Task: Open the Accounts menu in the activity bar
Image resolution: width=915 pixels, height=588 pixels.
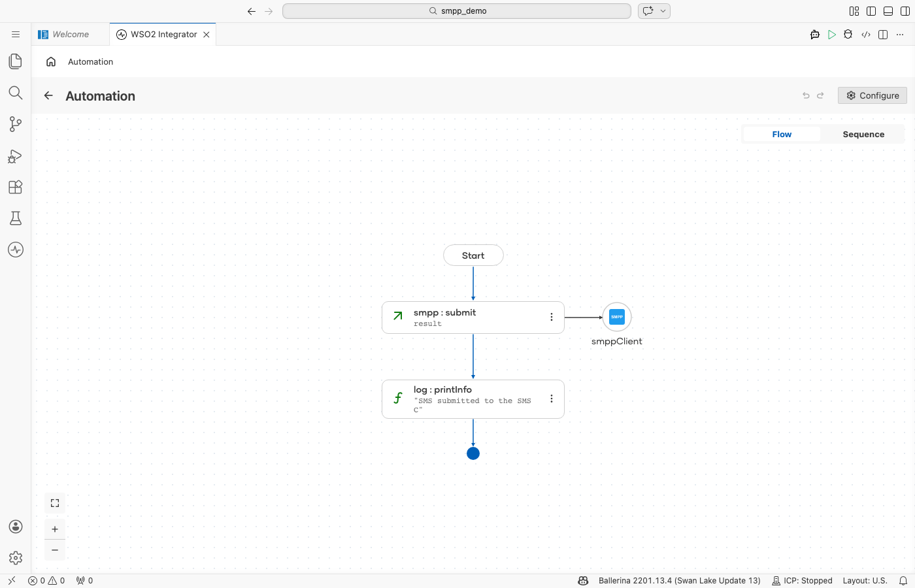Action: [16, 527]
